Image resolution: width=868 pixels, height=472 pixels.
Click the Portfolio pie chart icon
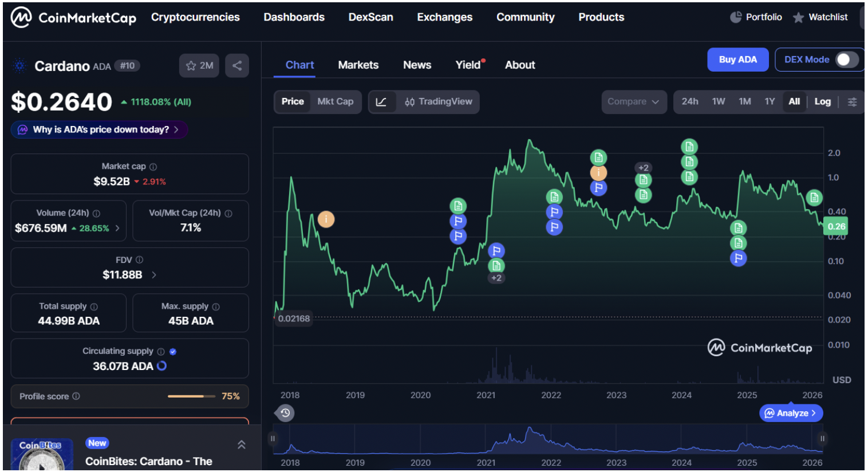(x=736, y=17)
